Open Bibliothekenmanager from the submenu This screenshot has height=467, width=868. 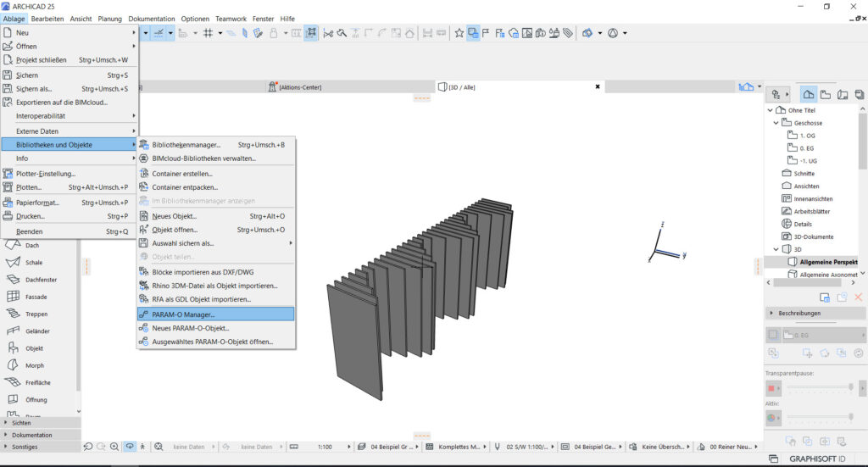point(215,144)
